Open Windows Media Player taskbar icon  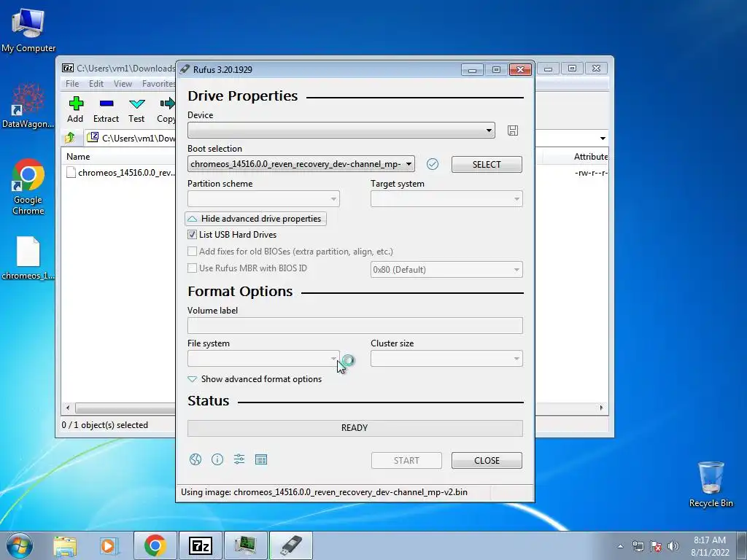(109, 545)
